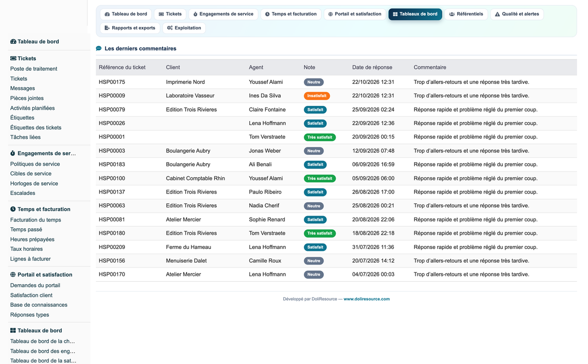Screen dimensions: 588x364
Task: Click the warning triangle icon in Qualité et alertes tab
Action: point(497,14)
